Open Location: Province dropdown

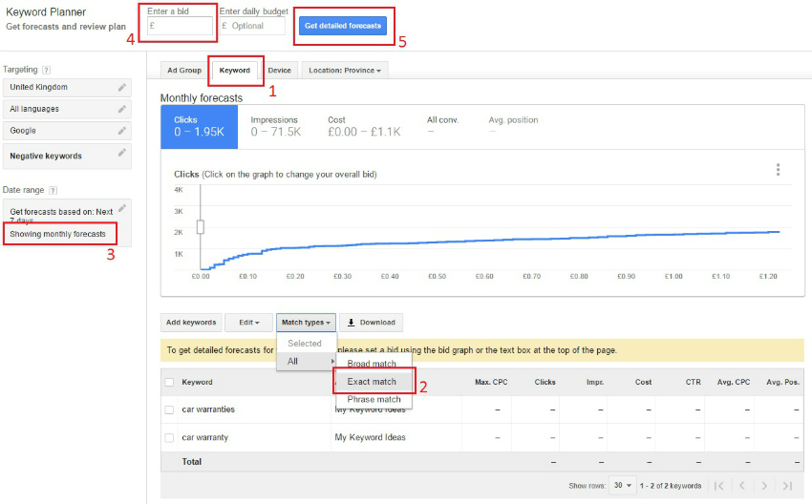(345, 71)
